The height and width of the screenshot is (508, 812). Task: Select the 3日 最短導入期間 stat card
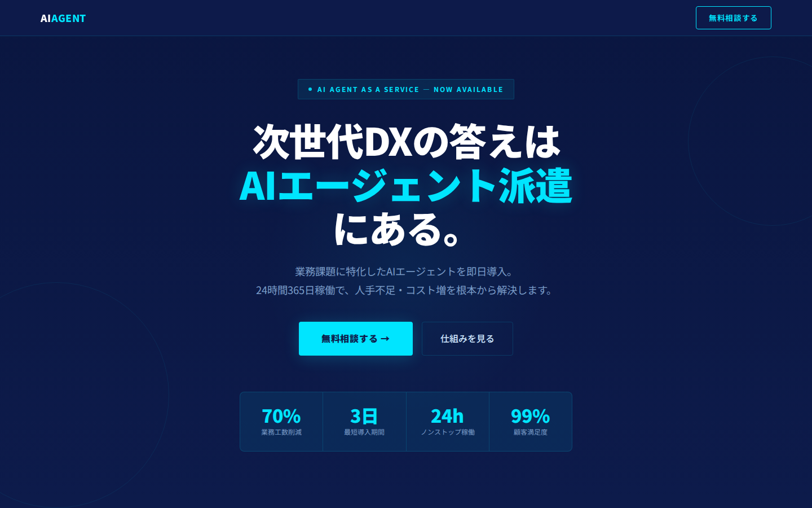364,422
